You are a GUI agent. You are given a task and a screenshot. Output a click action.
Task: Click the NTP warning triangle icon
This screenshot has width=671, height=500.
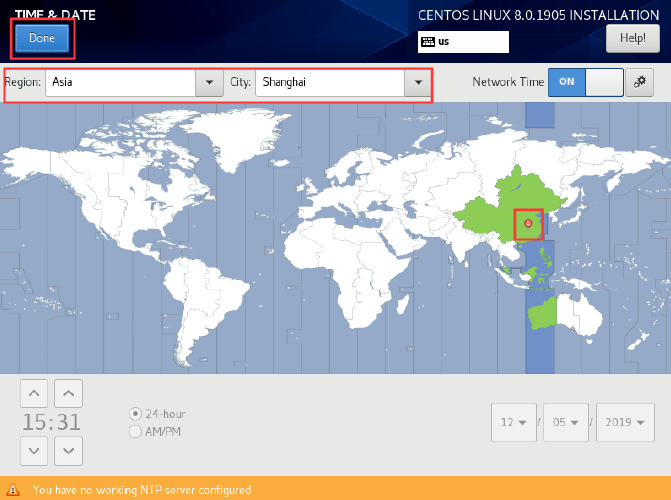pyautogui.click(x=13, y=489)
